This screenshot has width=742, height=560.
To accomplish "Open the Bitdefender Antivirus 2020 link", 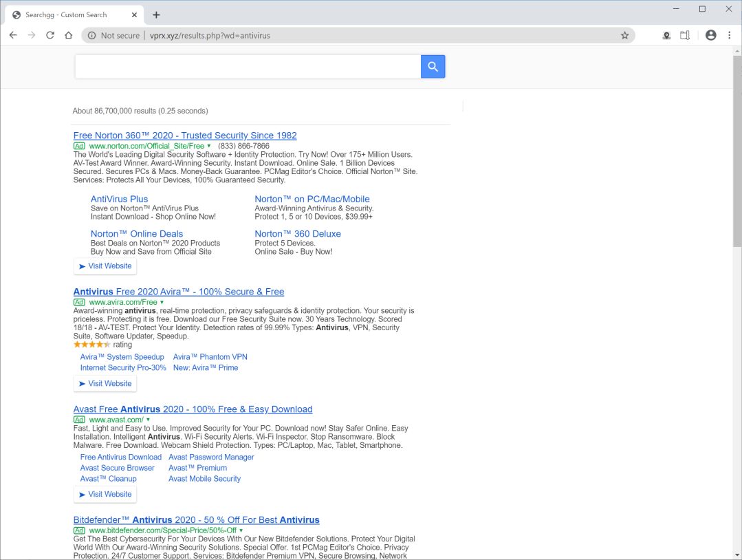I will point(197,520).
